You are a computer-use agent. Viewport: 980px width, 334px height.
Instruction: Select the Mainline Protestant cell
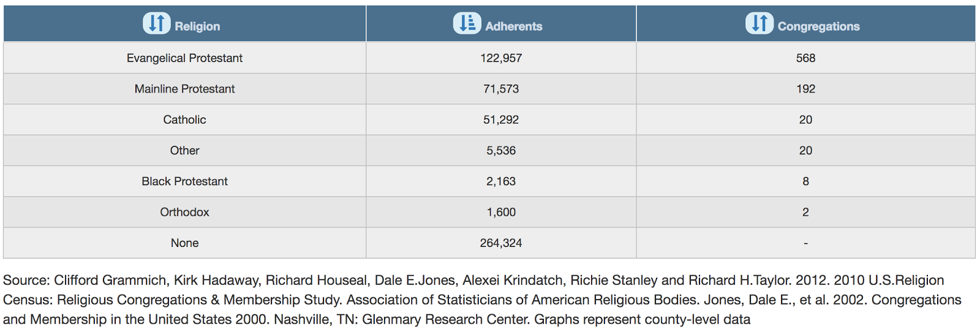(x=184, y=89)
